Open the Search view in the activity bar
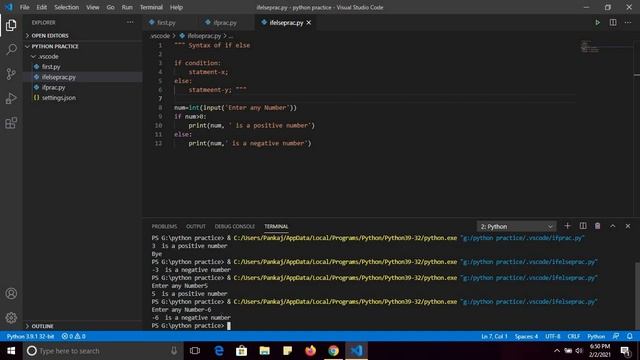This screenshot has width=640, height=360. (x=11, y=49)
